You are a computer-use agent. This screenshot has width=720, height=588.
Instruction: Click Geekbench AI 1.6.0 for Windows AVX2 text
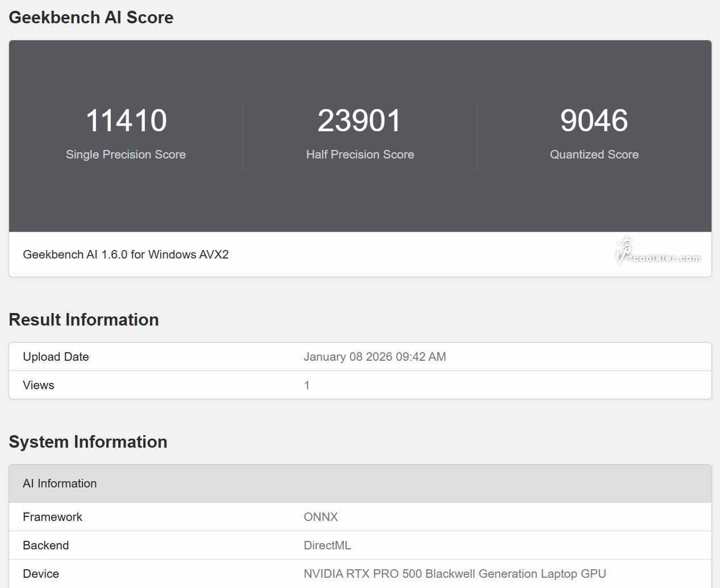click(126, 255)
